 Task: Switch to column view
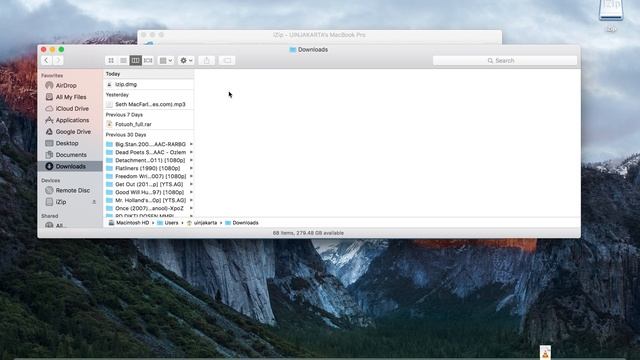pos(136,60)
